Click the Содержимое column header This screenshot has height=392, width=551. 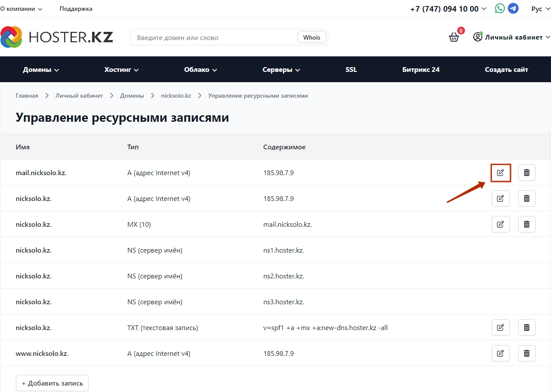[x=284, y=147]
